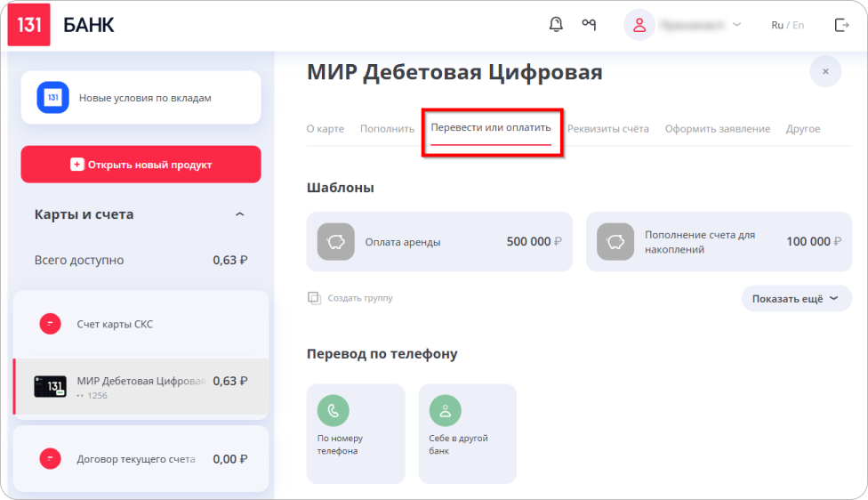Go to the Пополнить tab
Viewport: 868px width, 500px height.
[x=387, y=129]
